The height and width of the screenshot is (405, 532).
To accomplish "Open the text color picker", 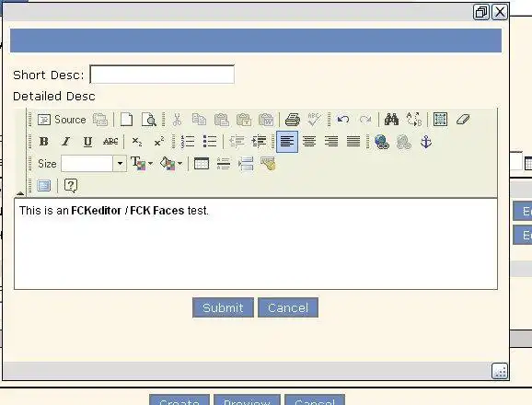I will [x=138, y=164].
